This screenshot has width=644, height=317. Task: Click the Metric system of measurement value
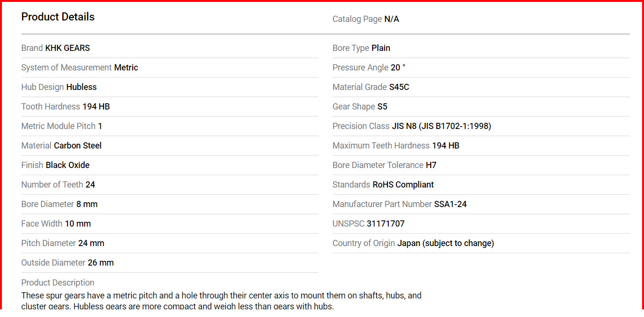point(126,68)
